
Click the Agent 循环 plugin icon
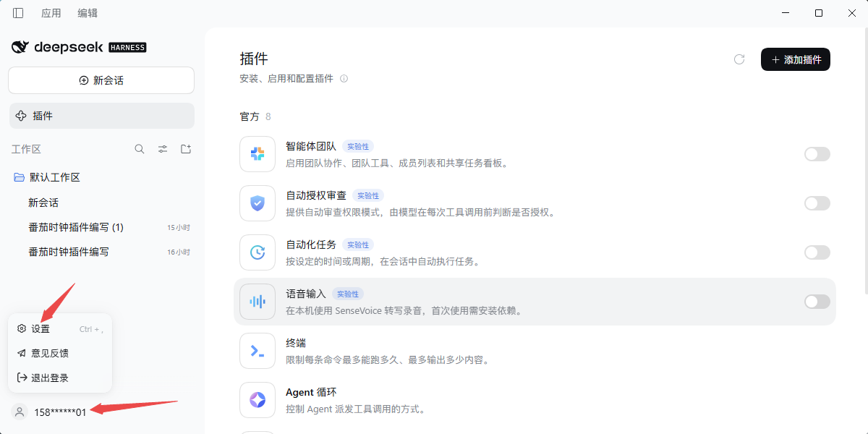coord(258,400)
